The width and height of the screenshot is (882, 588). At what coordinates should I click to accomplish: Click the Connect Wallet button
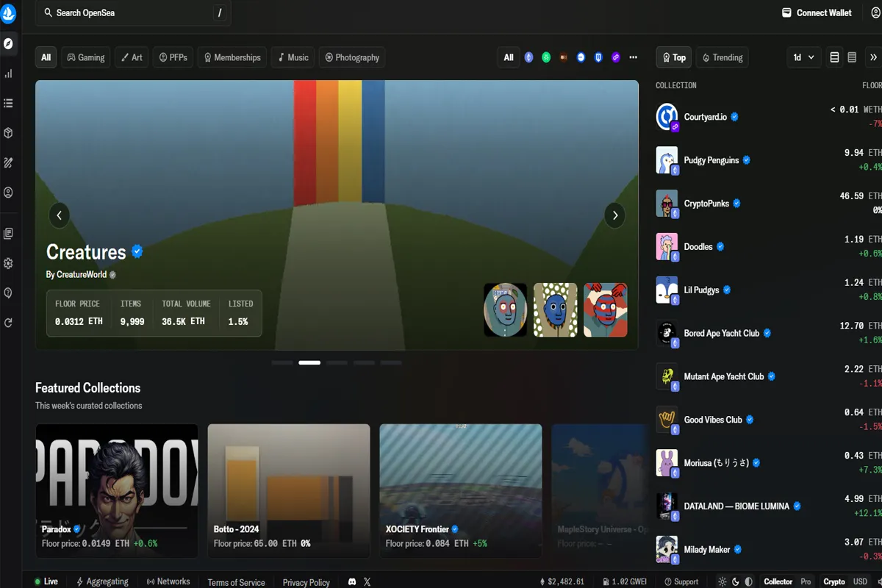coord(817,12)
